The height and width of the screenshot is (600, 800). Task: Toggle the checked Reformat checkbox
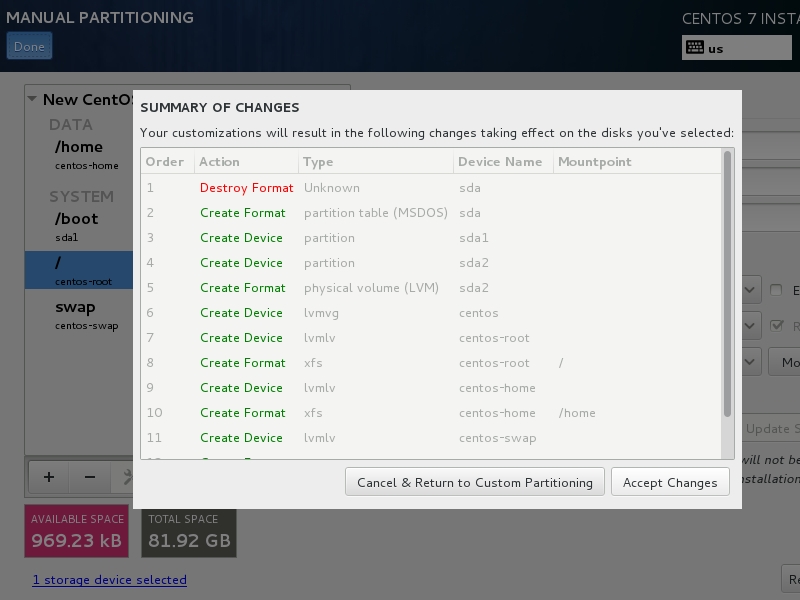[x=776, y=326]
